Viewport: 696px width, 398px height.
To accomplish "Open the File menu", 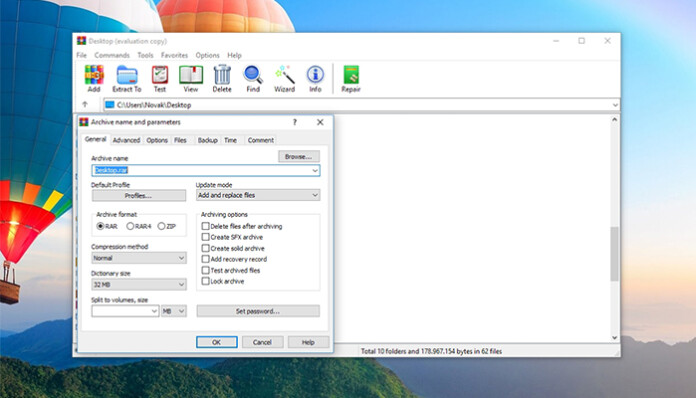I will coord(82,55).
